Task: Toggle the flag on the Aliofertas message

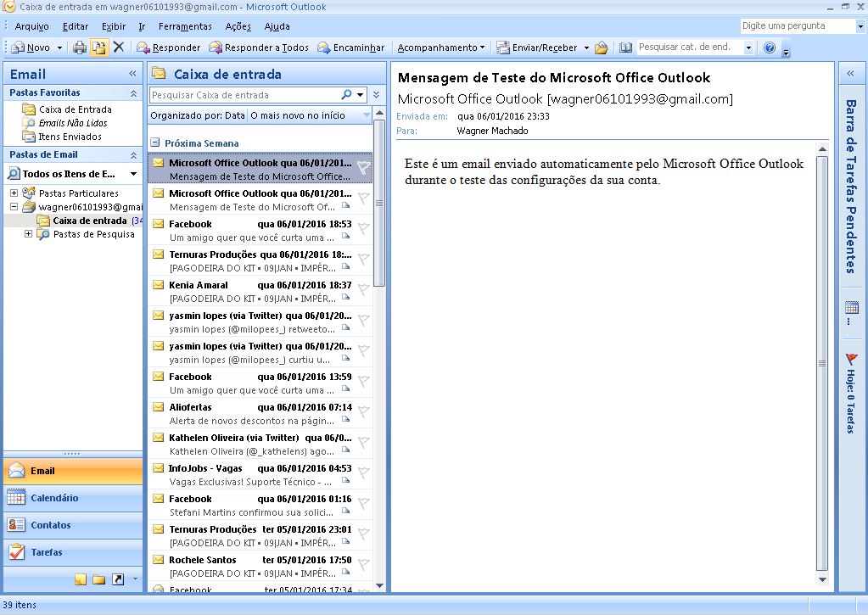Action: coord(364,411)
